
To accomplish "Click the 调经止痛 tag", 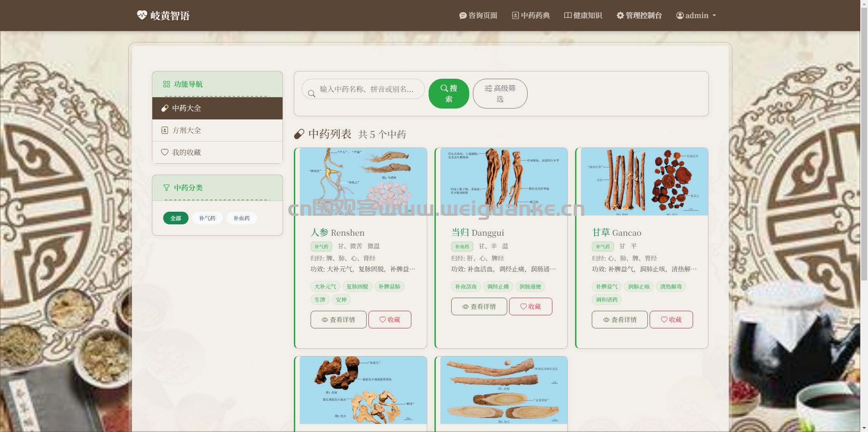I will (498, 286).
